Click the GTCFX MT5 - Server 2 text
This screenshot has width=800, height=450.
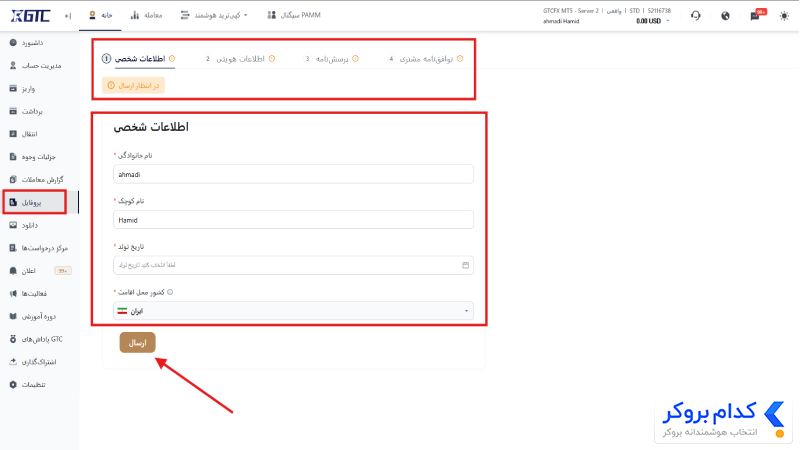tap(571, 11)
